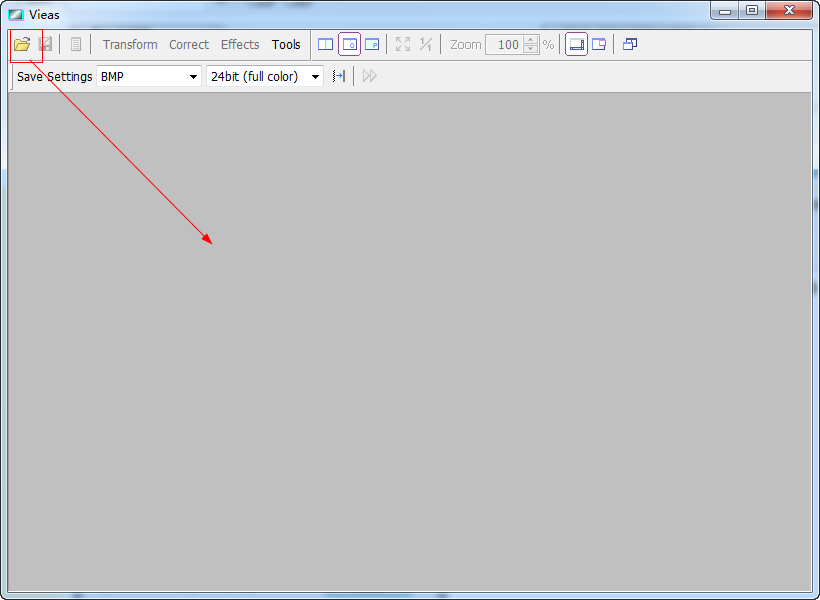Click the save floppy disk icon
This screenshot has height=600, width=820.
tap(46, 44)
